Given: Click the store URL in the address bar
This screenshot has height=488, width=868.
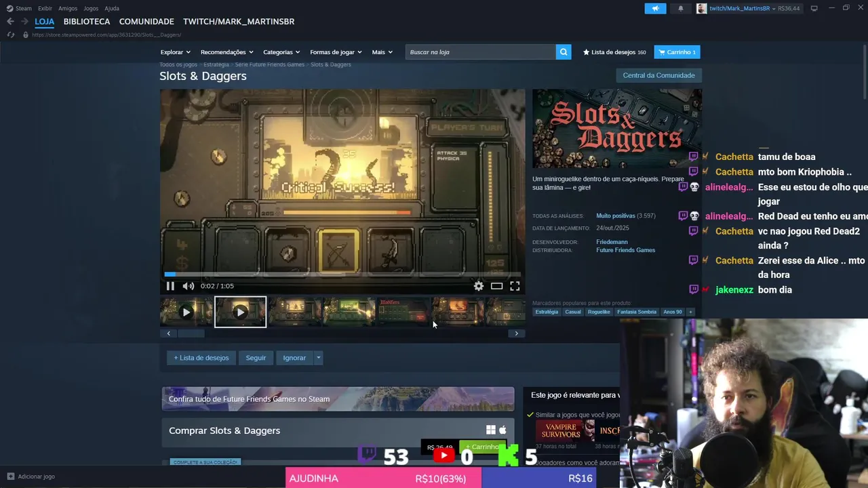Looking at the screenshot, I should [106, 35].
